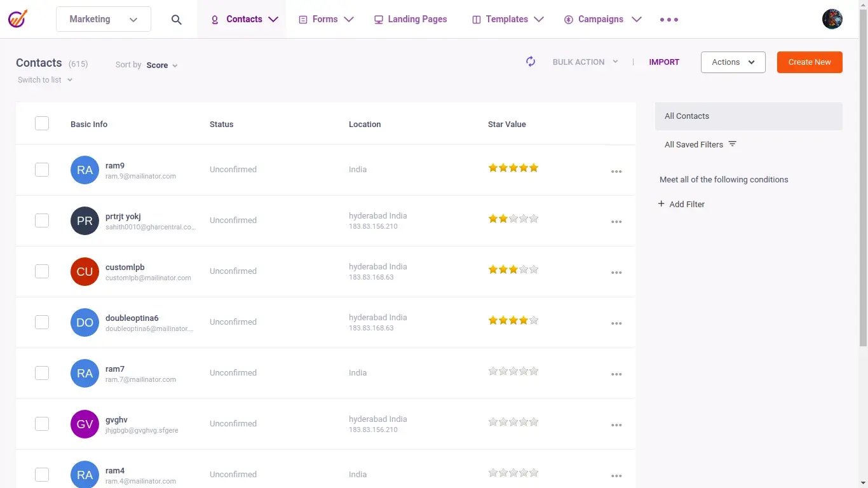
Task: Switch to the Contacts tab
Action: (x=243, y=19)
